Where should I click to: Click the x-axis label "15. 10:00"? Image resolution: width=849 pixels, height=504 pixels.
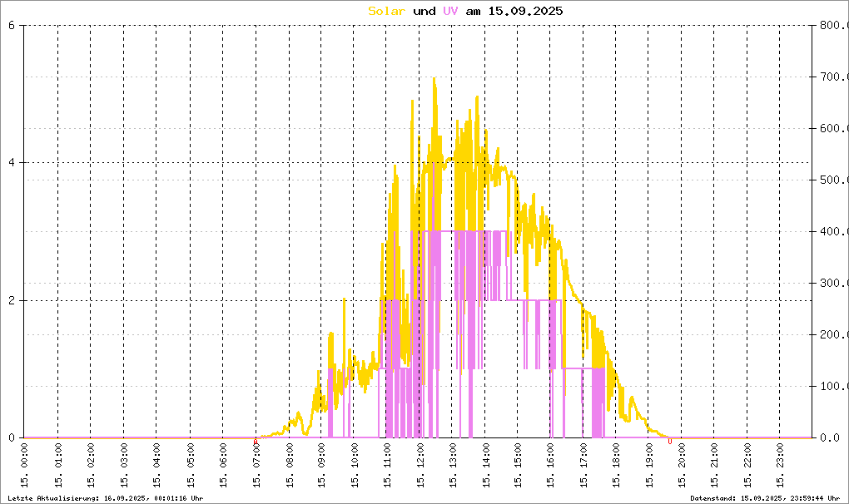coord(354,466)
